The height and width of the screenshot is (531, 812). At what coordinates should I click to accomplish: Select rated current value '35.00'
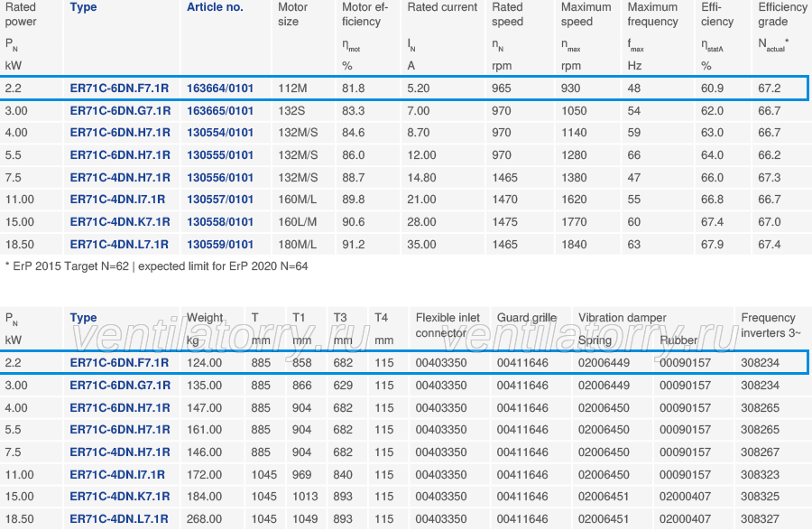[421, 244]
